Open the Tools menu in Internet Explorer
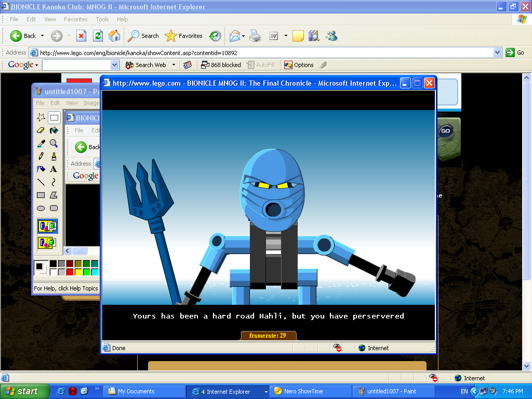The height and width of the screenshot is (399, 532). (x=102, y=19)
